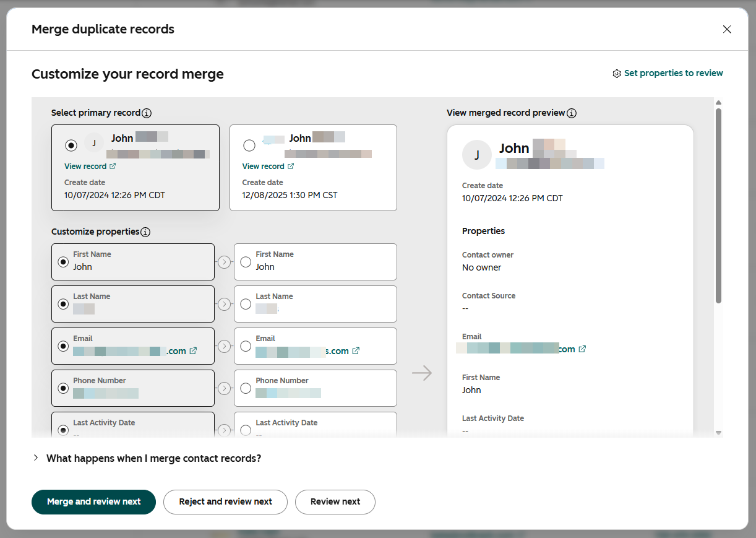The image size is (756, 538).
Task: Click the J avatar in primary record card
Action: click(x=94, y=143)
